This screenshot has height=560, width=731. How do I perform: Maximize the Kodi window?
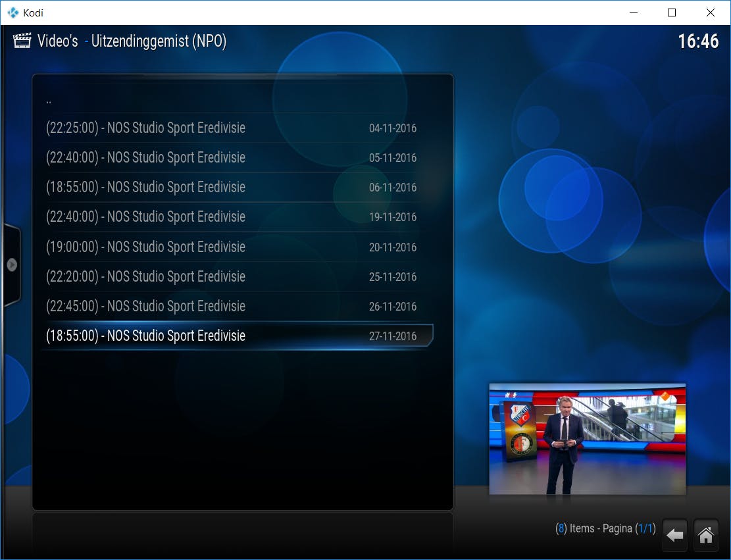point(672,13)
